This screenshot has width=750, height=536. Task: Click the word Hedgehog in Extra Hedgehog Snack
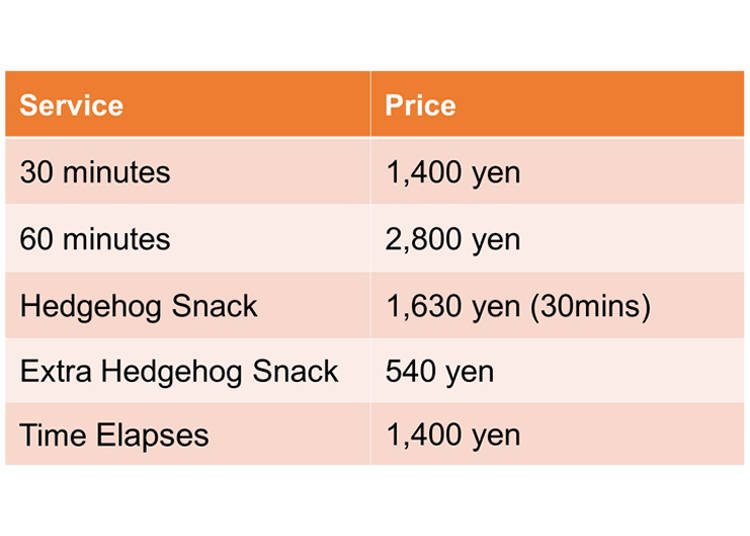coord(172,372)
